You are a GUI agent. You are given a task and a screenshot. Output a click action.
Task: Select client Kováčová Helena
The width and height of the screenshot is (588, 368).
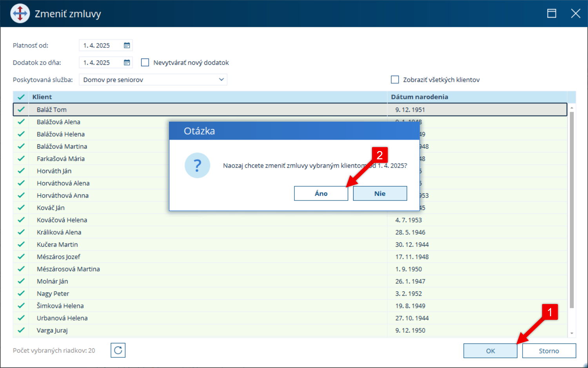[62, 220]
